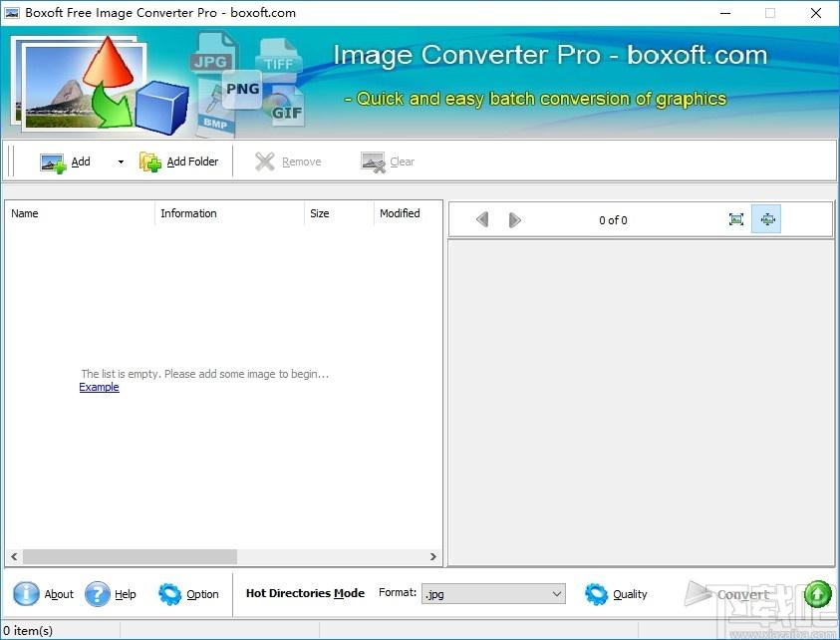This screenshot has width=840, height=640.
Task: Open the Add button dropdown arrow
Action: point(122,161)
